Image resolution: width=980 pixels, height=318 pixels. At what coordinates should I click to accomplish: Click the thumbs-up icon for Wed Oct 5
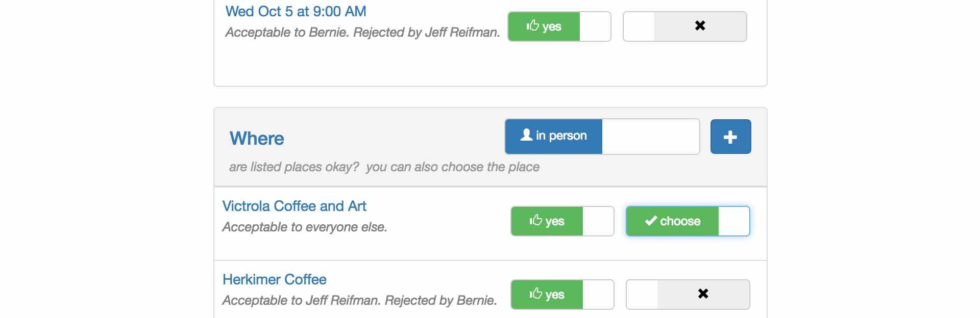tap(532, 25)
